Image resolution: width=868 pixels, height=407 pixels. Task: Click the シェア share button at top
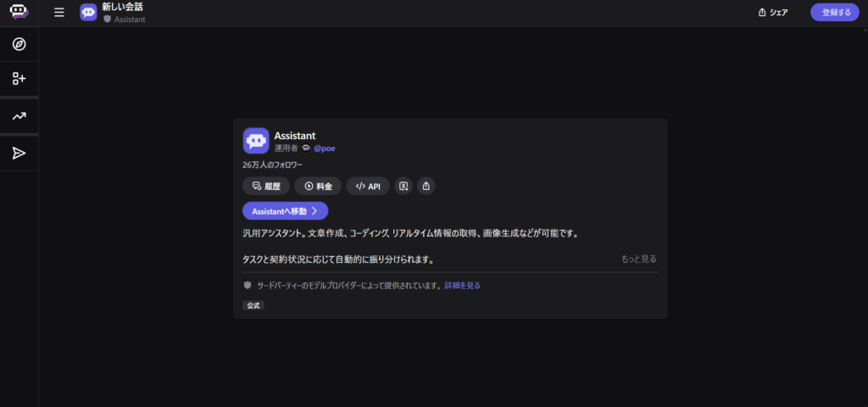click(773, 13)
